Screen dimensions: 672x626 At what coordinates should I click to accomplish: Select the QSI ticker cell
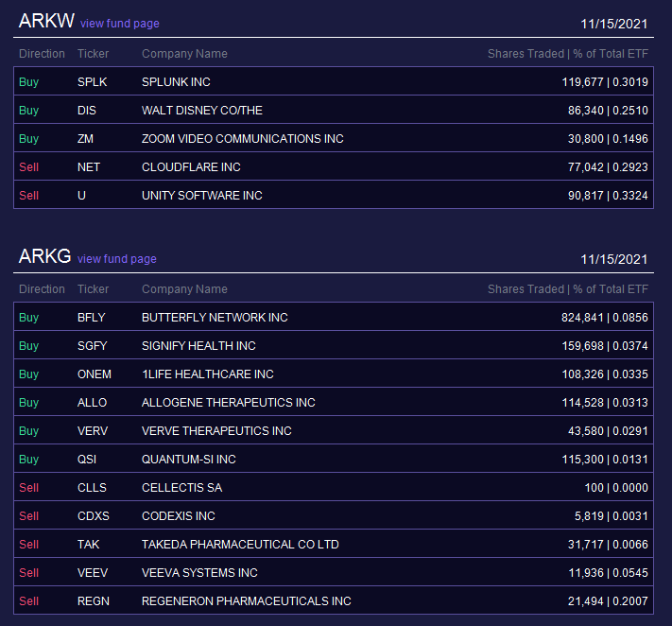(87, 460)
